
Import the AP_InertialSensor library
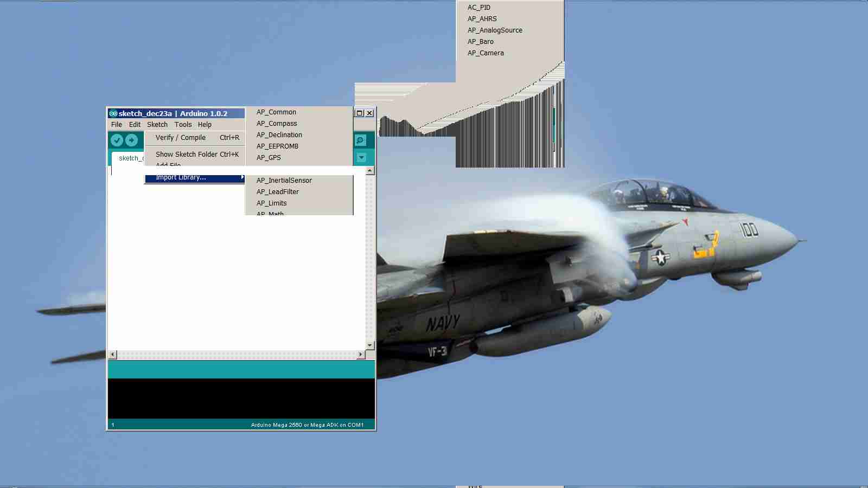tap(284, 181)
